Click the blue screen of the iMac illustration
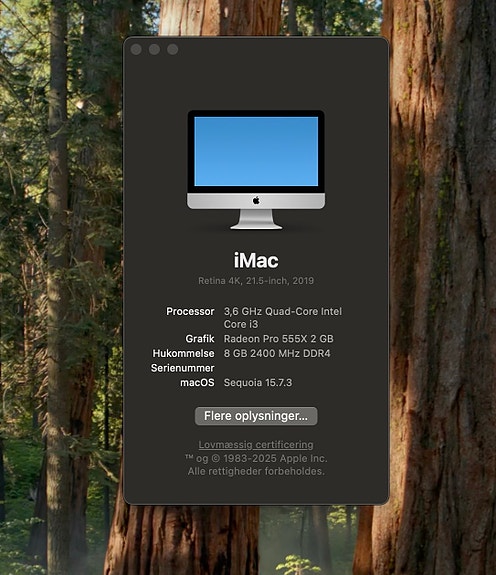This screenshot has width=496, height=575. [256, 151]
